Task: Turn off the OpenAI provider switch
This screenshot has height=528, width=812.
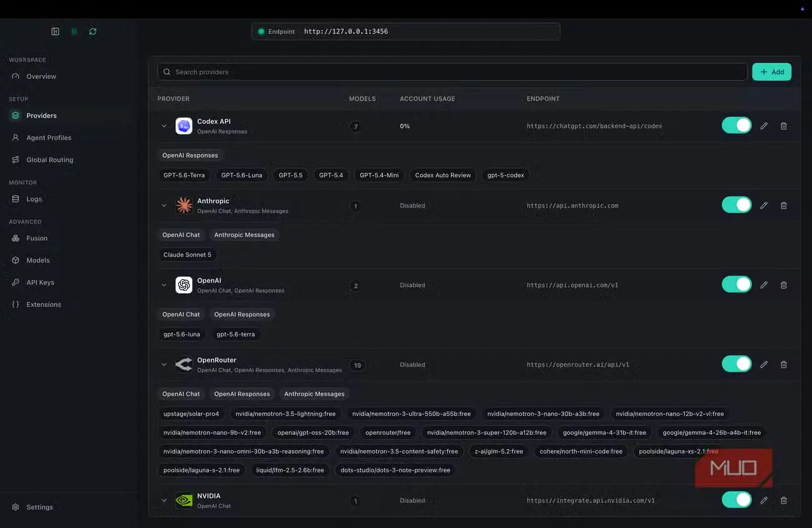Action: tap(736, 284)
